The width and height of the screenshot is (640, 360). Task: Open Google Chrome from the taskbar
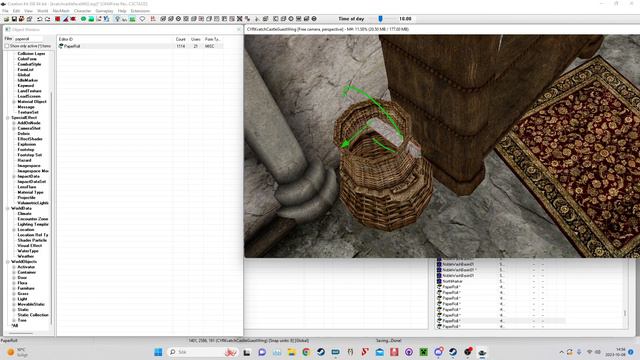(306, 352)
